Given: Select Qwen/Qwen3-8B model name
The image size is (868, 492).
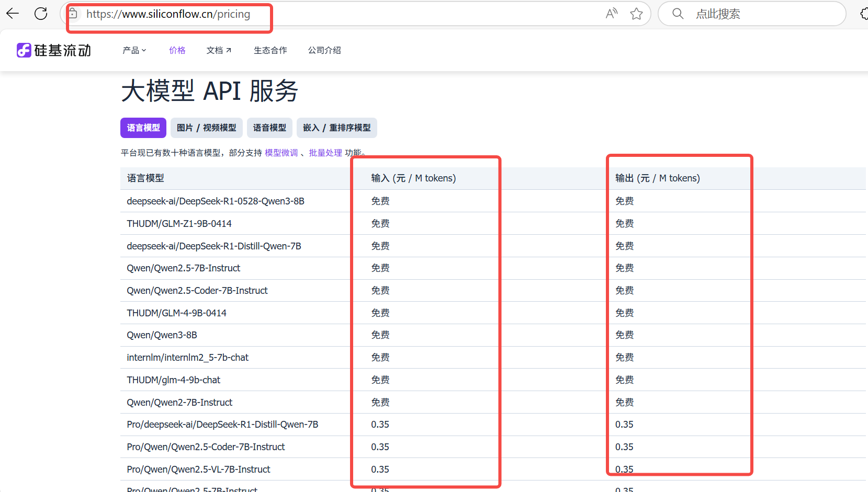Looking at the screenshot, I should [x=162, y=335].
